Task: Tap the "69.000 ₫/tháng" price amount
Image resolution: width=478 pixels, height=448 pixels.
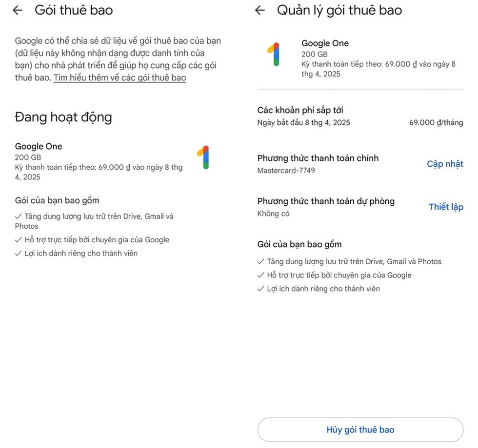Action: 436,123
